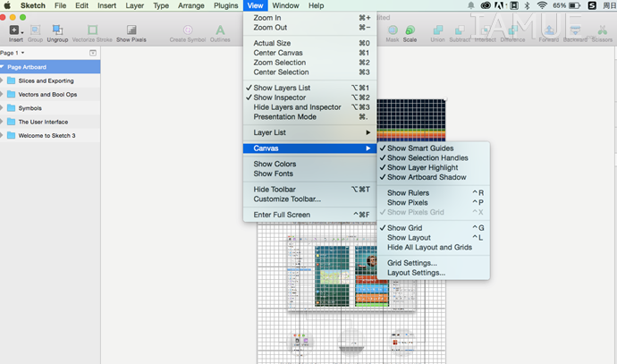Viewport: 617px width, 364px height.
Task: Enable Show Pixels in Canvas submenu
Action: click(433, 203)
